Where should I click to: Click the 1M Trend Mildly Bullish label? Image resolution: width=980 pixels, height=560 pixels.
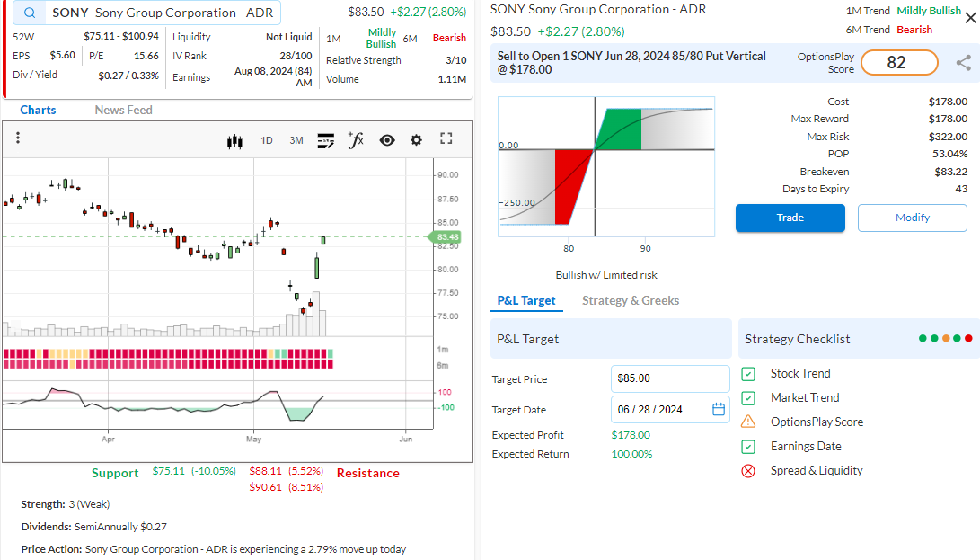coord(929,11)
